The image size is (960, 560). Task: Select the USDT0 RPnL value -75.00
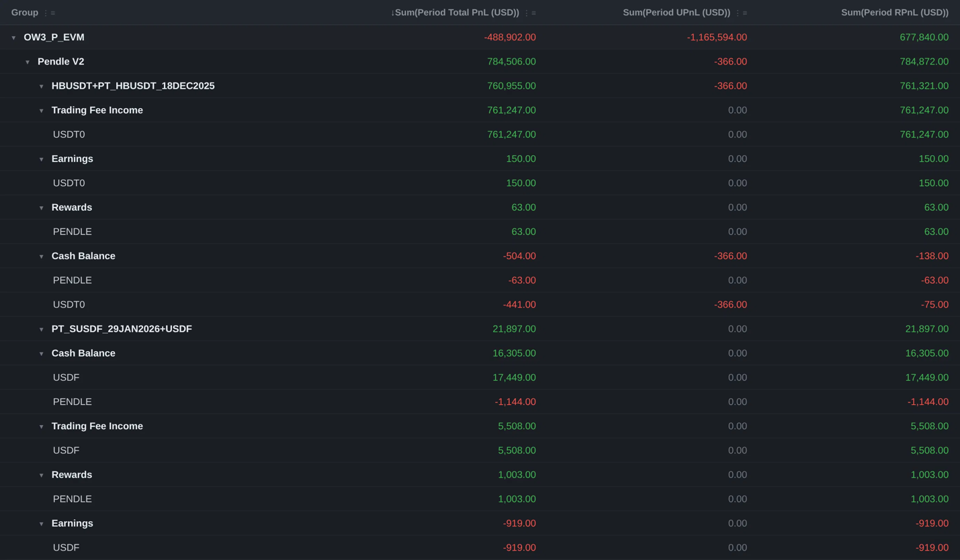(934, 305)
